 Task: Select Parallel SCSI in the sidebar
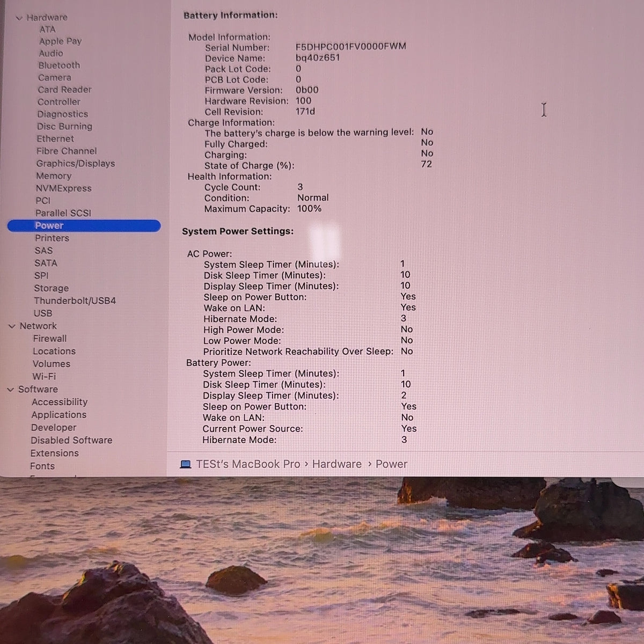63,213
